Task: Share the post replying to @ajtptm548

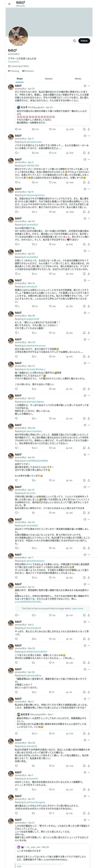Action: [x=89, y=333]
